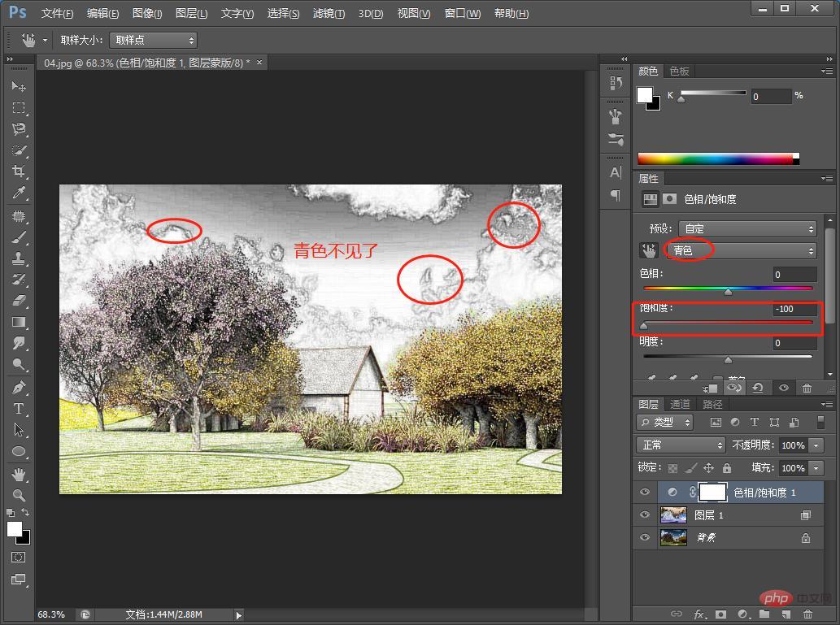Open the 填充 slider arrow
840x625 pixels.
(816, 468)
